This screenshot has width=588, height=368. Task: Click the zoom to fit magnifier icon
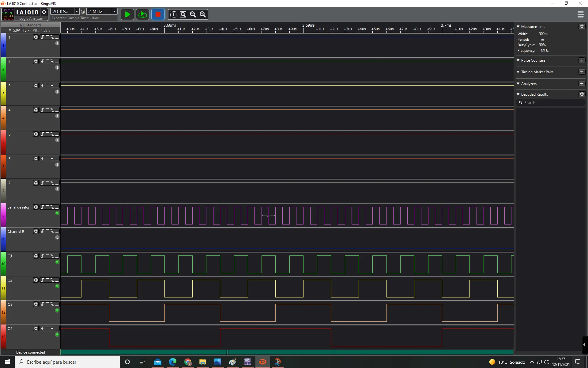pos(183,14)
